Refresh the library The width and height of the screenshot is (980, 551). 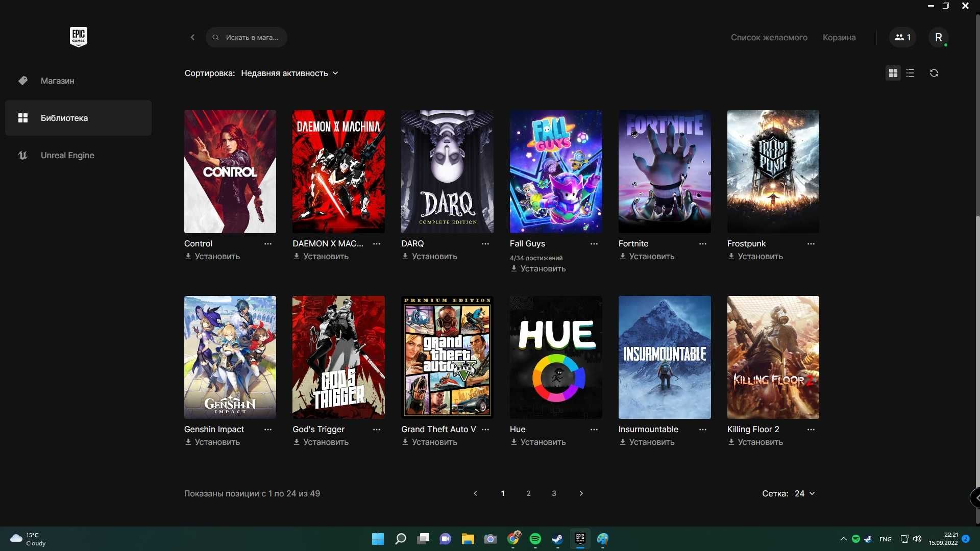click(x=934, y=73)
